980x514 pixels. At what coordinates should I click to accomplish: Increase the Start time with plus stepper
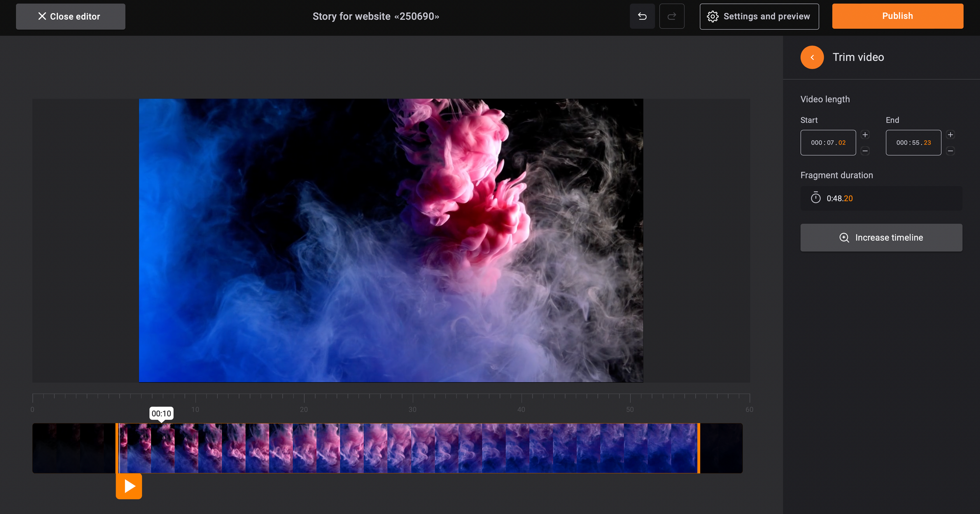point(865,135)
